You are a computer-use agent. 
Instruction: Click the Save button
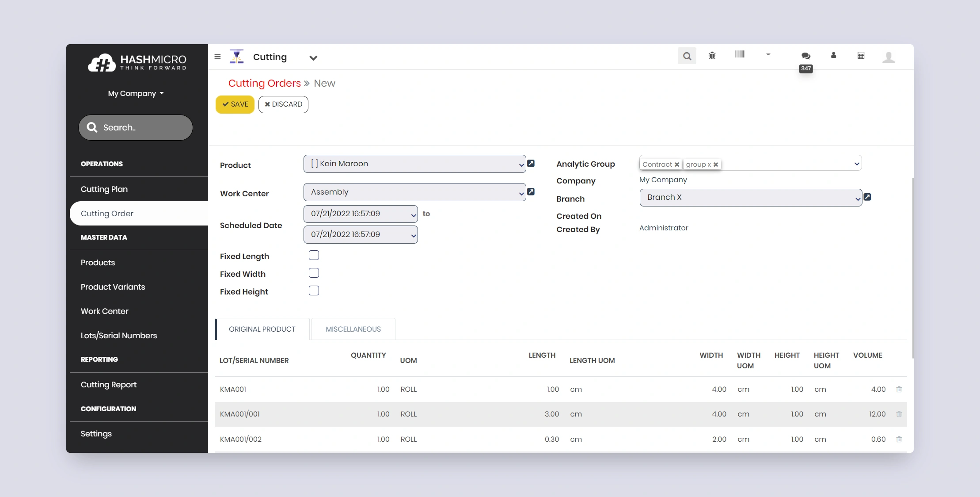tap(235, 104)
